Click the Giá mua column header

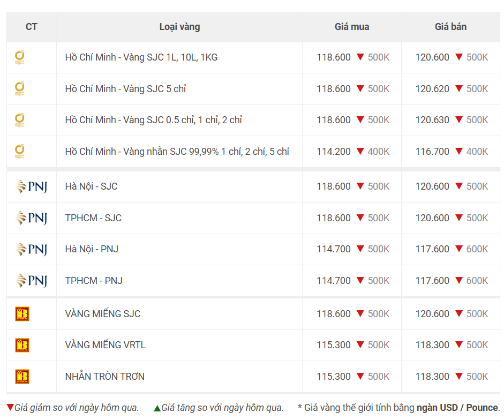[x=352, y=27]
